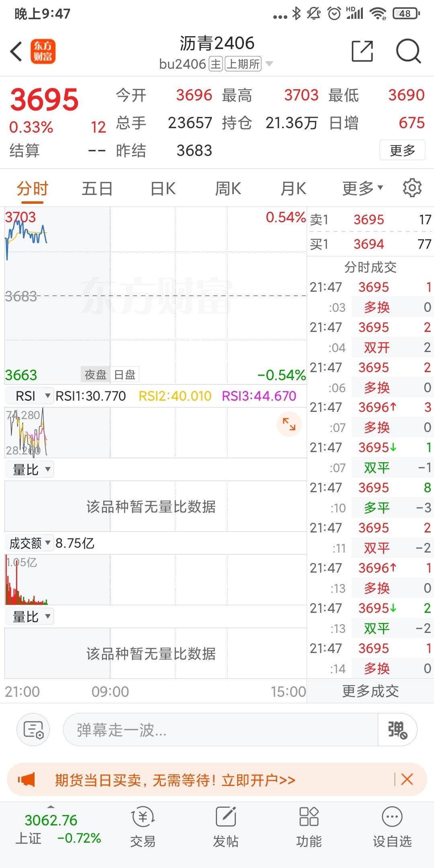Switch to the 日K tab

tap(163, 188)
